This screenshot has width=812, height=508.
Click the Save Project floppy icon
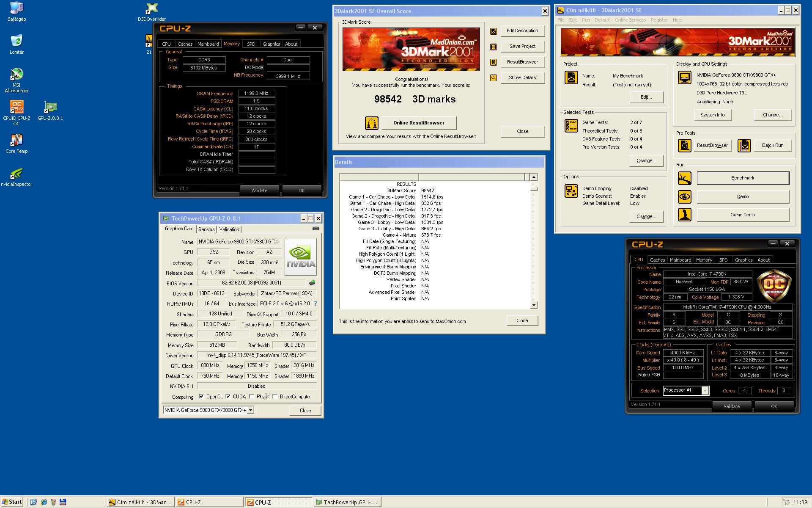pos(494,47)
